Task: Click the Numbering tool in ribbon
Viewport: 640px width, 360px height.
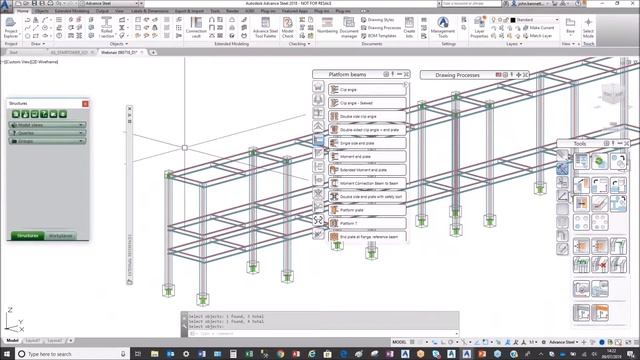Action: [327, 26]
